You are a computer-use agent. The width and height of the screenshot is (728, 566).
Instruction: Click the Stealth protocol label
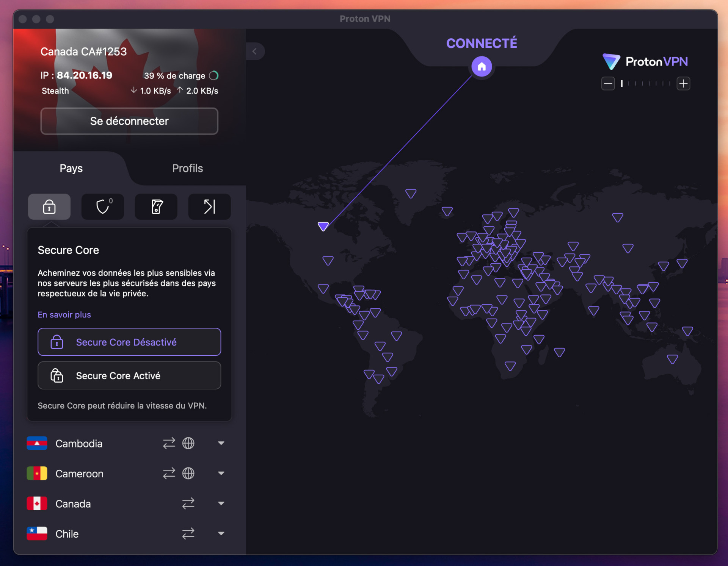pos(55,91)
